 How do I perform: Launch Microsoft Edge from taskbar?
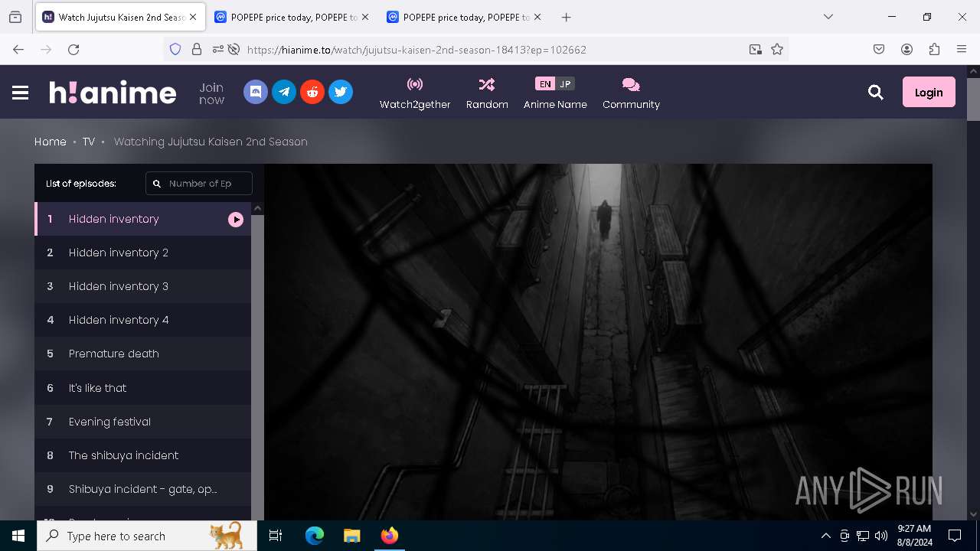[x=315, y=536]
